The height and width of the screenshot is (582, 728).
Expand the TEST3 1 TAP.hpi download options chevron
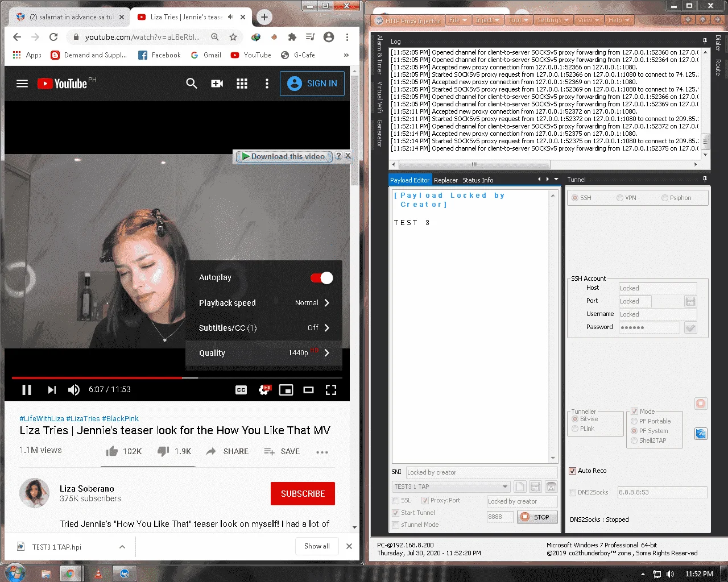click(122, 547)
